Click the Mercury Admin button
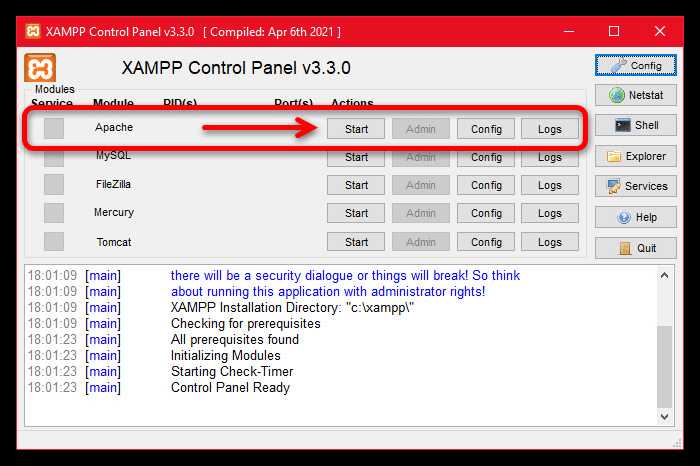The height and width of the screenshot is (466, 700). 421,213
